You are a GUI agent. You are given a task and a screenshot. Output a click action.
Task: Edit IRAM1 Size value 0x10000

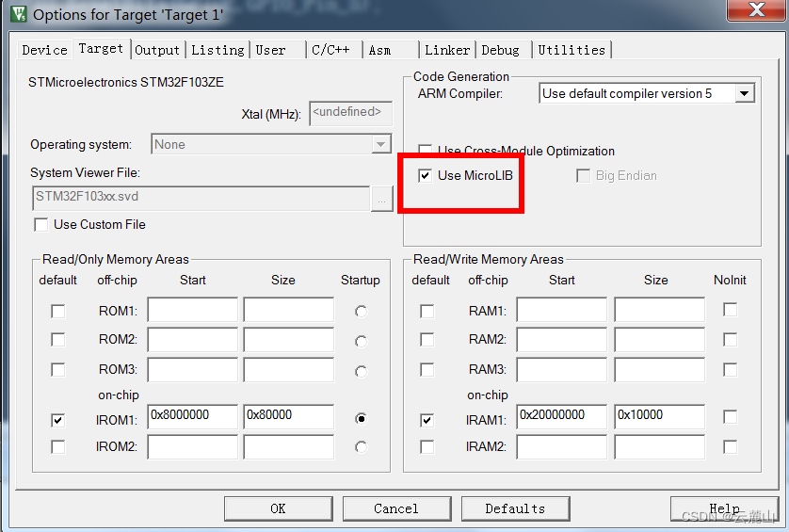tap(660, 417)
